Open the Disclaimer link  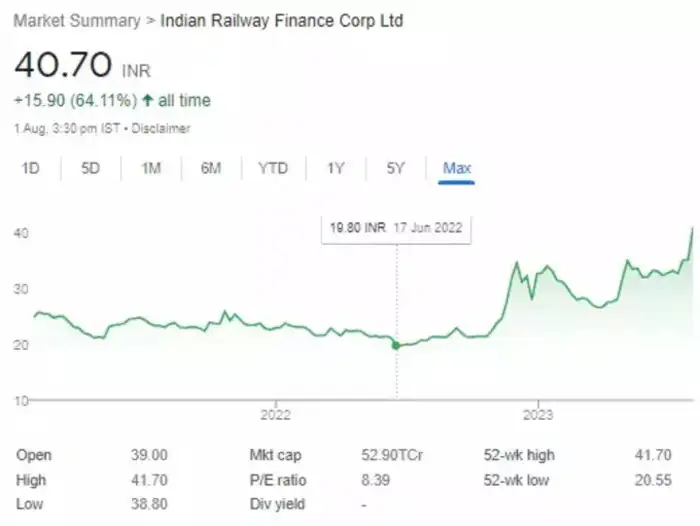(x=160, y=128)
